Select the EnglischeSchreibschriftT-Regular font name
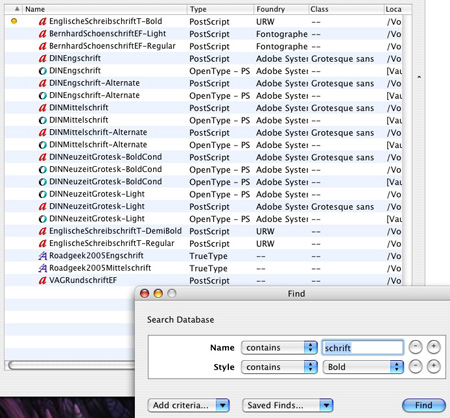 112,243
